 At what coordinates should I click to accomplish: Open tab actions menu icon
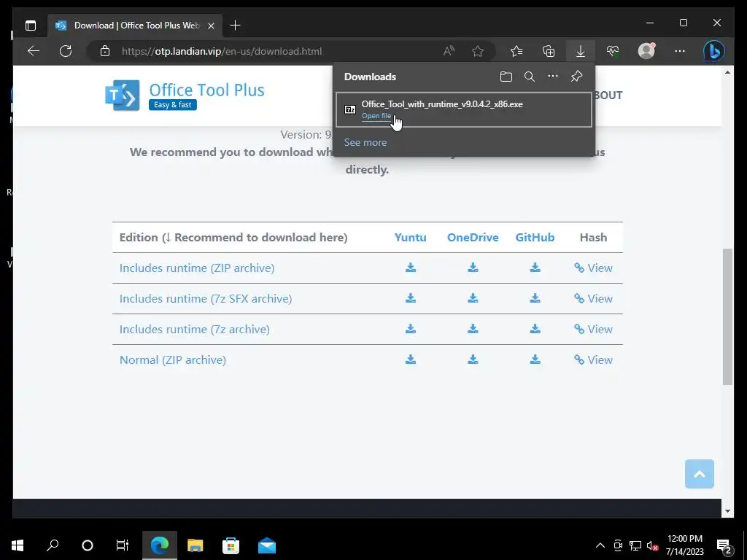[31, 26]
